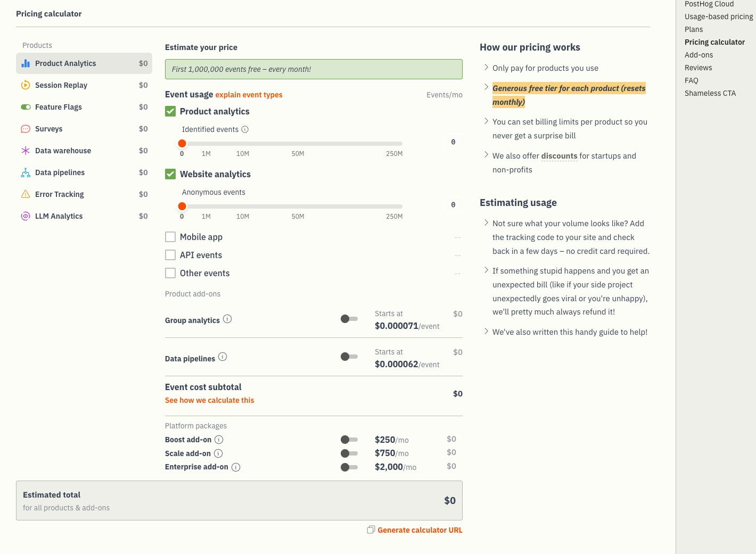
Task: Click the Anonymous events count input field
Action: (x=453, y=205)
